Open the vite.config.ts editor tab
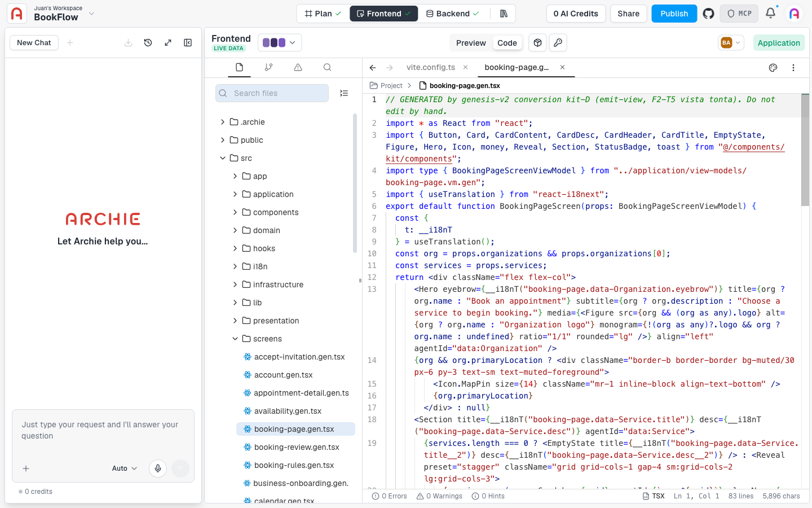 pos(431,67)
